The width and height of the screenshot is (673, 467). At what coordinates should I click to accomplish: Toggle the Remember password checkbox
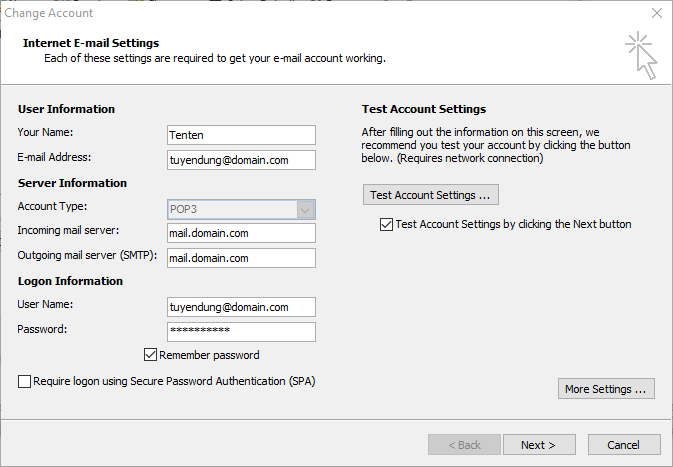click(150, 355)
